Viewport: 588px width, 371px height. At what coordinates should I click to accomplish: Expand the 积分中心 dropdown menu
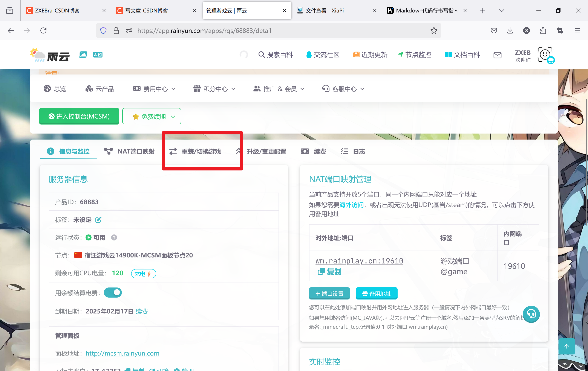pyautogui.click(x=214, y=89)
